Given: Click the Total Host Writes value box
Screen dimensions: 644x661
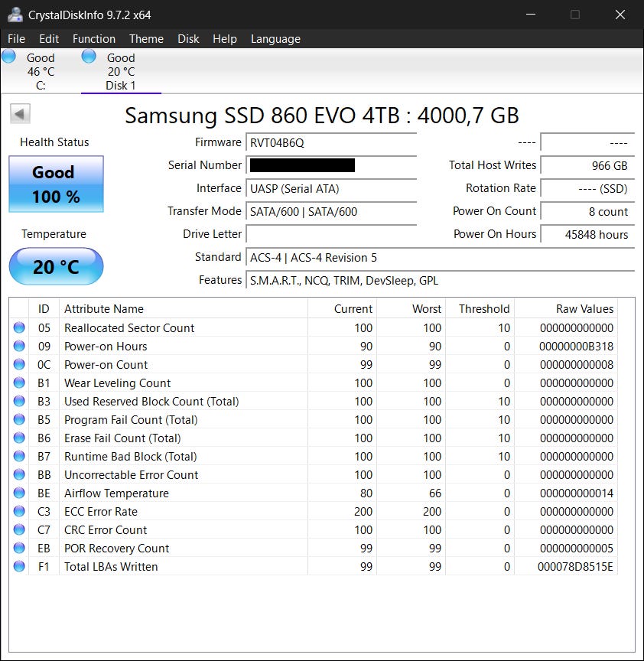Looking at the screenshot, I should [x=587, y=165].
